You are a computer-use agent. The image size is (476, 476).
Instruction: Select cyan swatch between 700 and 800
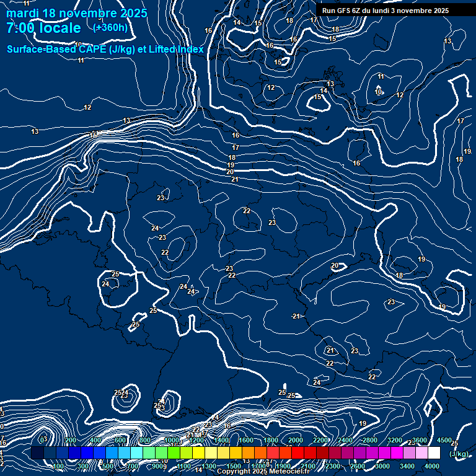pos(136,452)
